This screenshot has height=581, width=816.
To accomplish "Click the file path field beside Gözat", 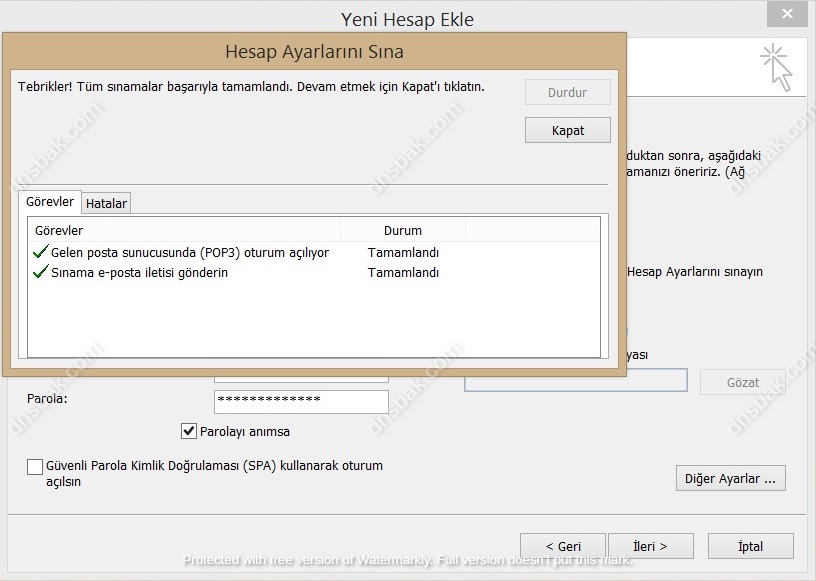I will (x=576, y=381).
